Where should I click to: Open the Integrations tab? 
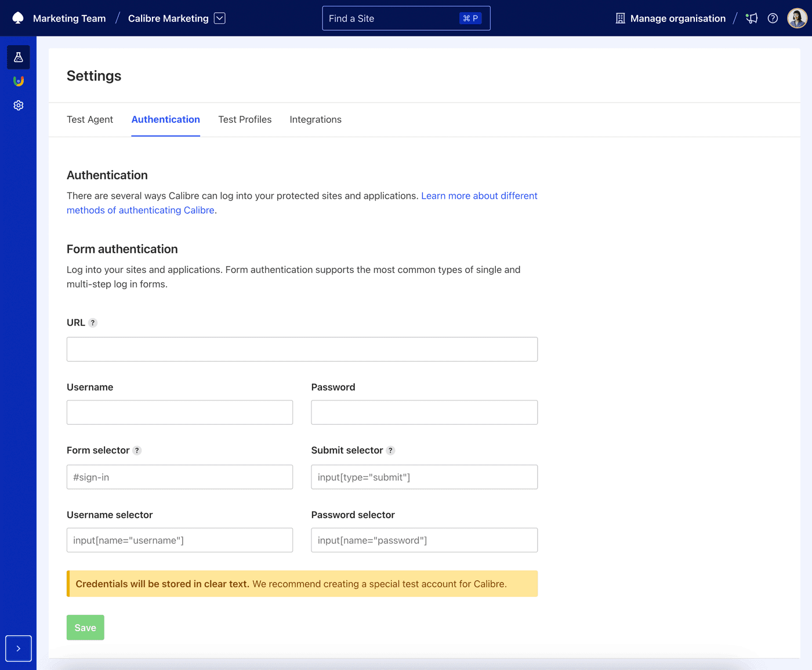coord(315,119)
